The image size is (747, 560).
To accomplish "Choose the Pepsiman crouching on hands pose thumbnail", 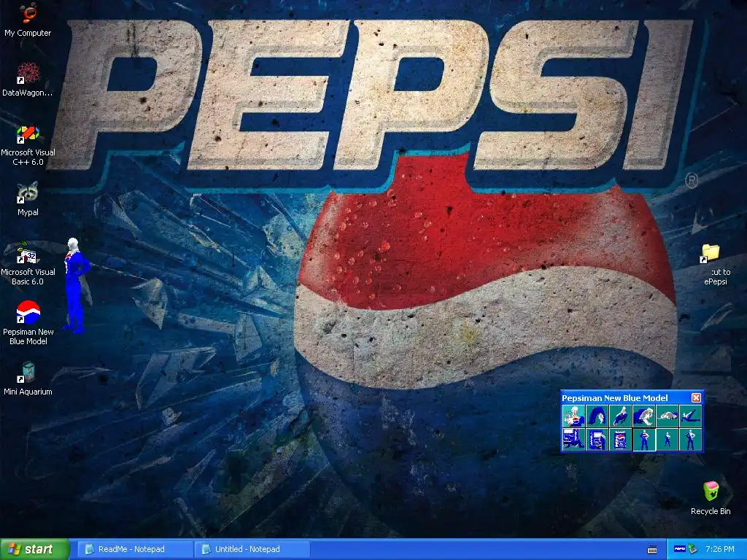I will 643,416.
